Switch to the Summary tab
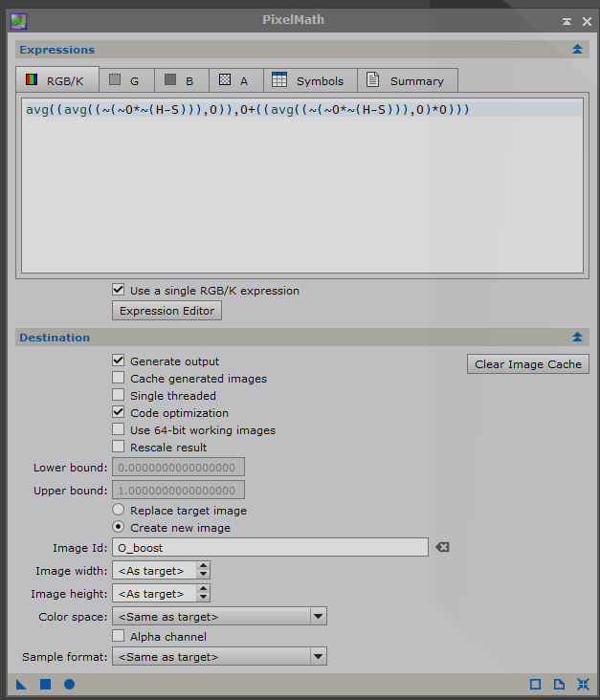Viewport: 600px width, 700px height. [408, 80]
